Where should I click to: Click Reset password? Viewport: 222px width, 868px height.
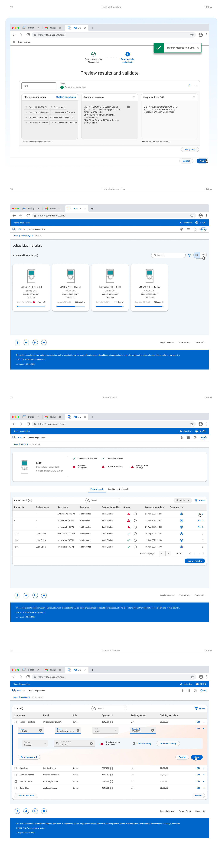click(29, 757)
